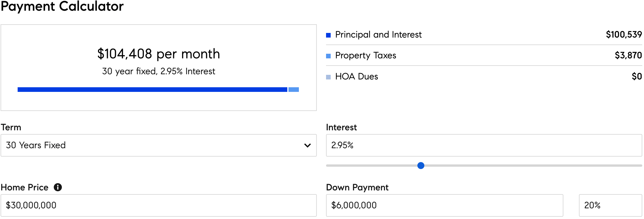The image size is (644, 219).
Task: Focus the Down Payment 20% field
Action: 610,205
